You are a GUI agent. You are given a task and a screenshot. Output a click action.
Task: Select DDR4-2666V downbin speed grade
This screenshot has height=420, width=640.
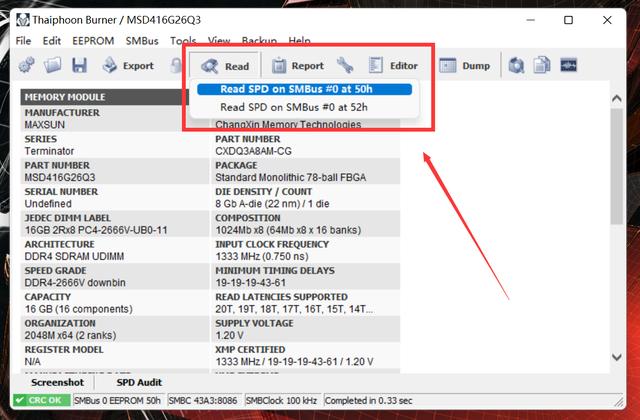(x=75, y=283)
